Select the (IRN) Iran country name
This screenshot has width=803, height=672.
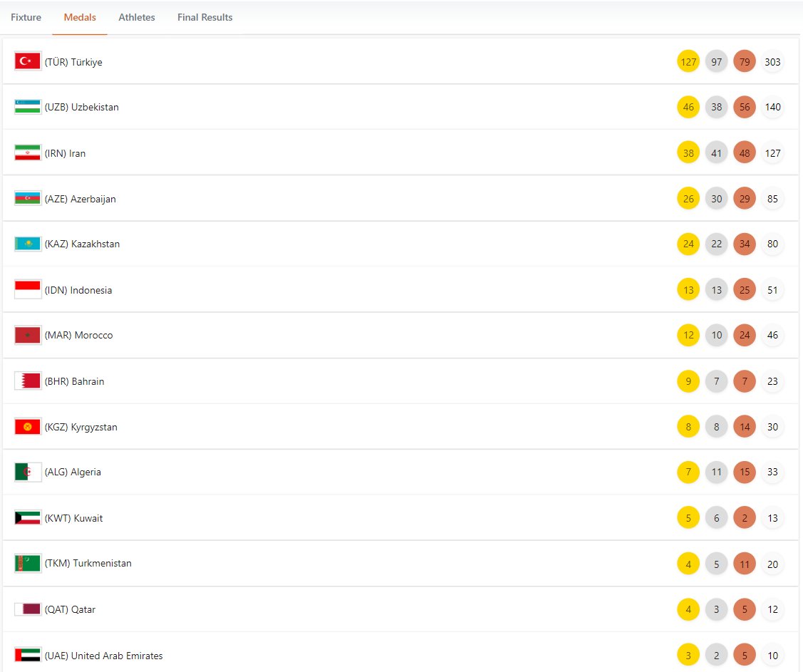tap(65, 153)
